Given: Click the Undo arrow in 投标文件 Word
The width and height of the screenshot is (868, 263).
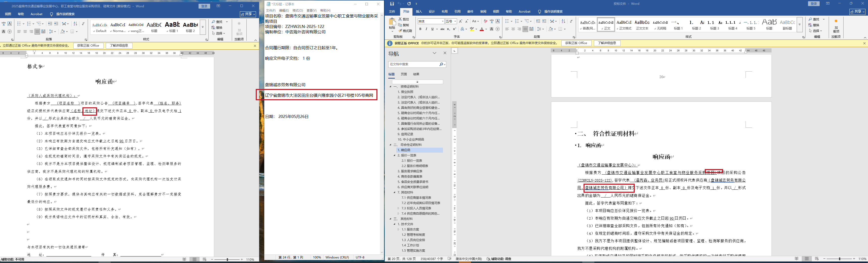Looking at the screenshot, I should click(x=399, y=4).
